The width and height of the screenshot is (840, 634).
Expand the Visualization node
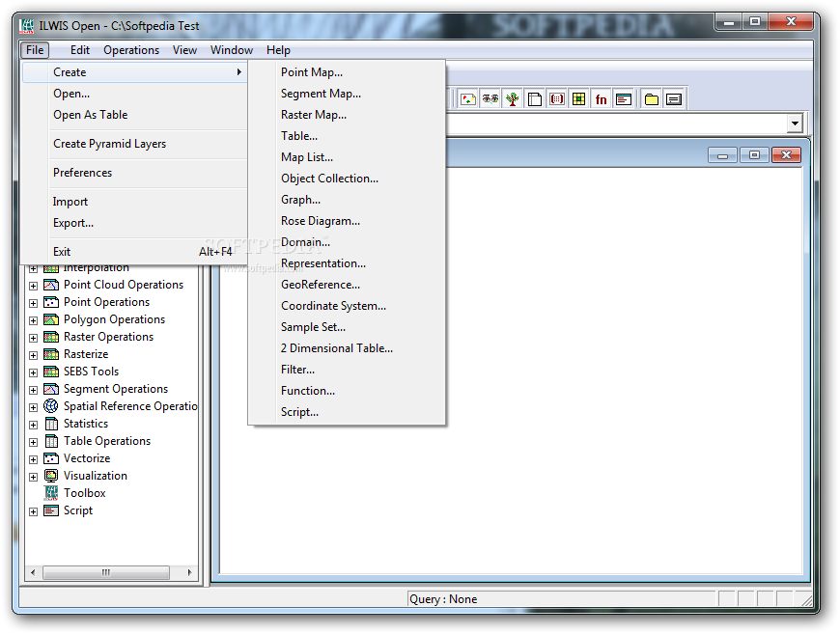(x=33, y=477)
